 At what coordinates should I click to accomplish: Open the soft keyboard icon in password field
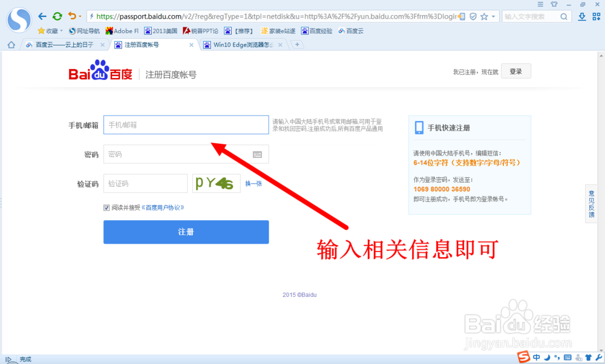pyautogui.click(x=257, y=155)
